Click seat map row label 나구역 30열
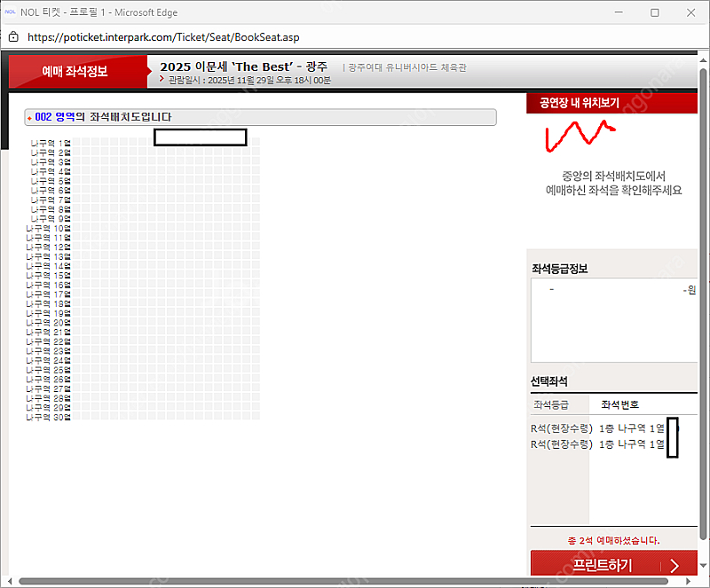 tap(49, 418)
